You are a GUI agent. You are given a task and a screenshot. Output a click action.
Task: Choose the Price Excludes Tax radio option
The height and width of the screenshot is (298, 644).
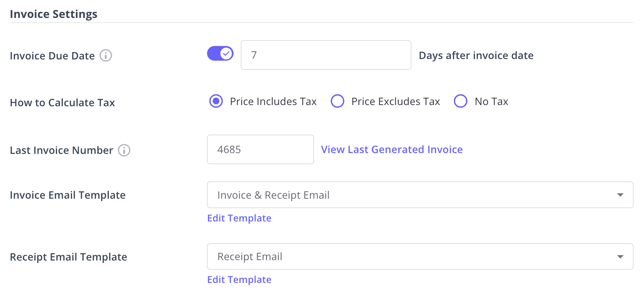(x=337, y=101)
